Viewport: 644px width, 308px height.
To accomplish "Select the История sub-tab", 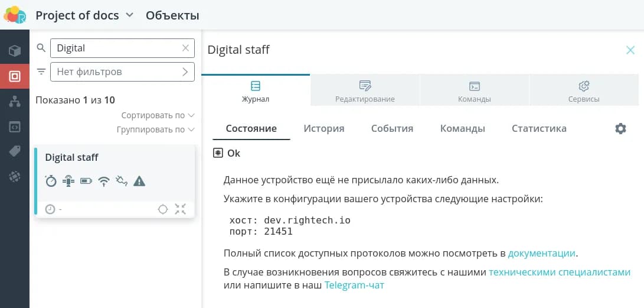I will 323,128.
